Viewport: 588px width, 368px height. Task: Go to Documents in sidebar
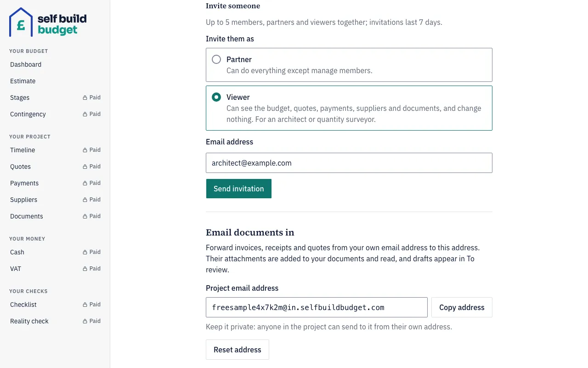pos(55,216)
